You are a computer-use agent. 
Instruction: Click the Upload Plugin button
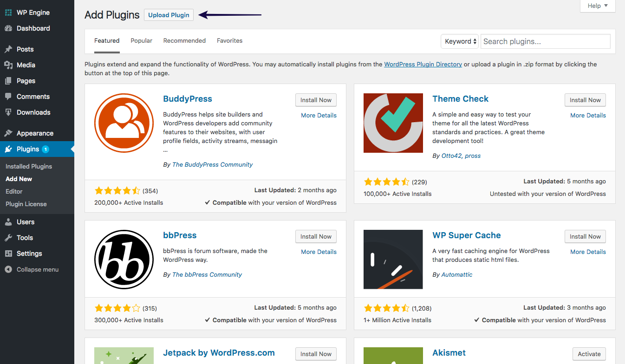point(169,15)
